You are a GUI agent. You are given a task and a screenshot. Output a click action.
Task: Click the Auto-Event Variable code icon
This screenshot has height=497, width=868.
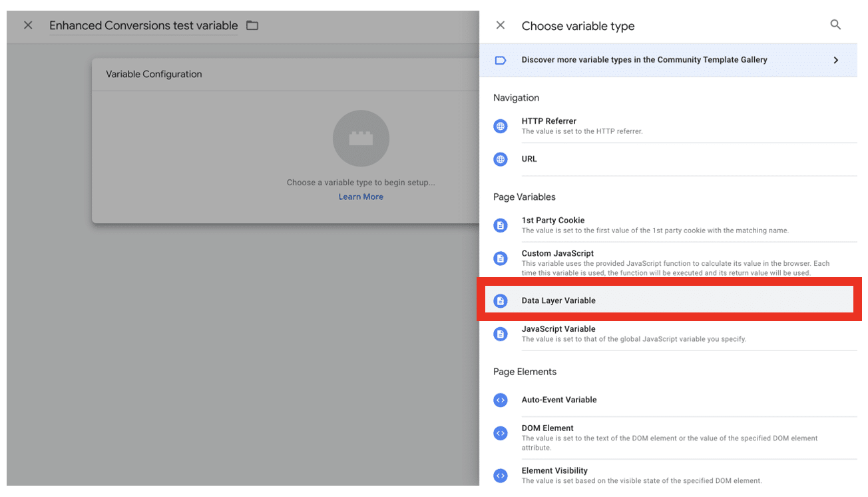click(x=501, y=400)
